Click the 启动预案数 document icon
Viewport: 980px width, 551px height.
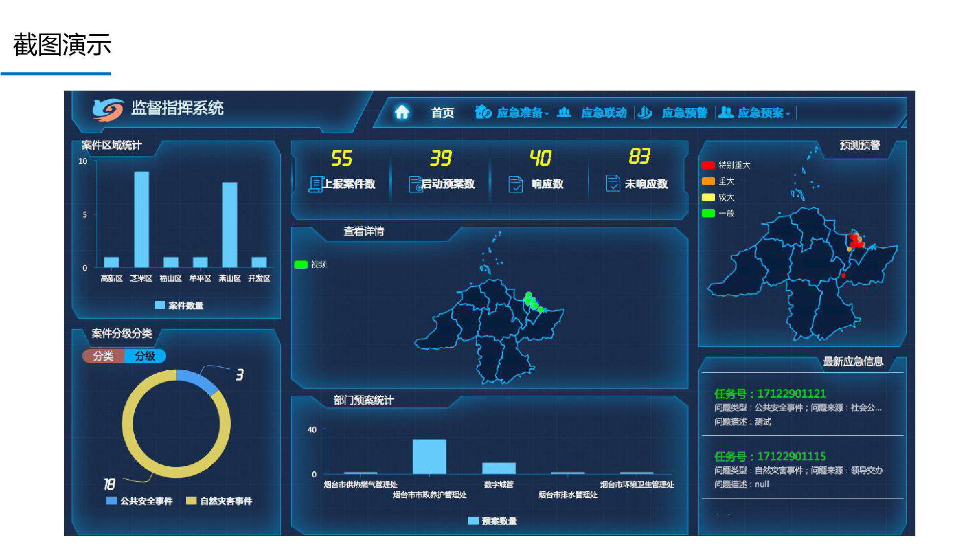point(416,184)
